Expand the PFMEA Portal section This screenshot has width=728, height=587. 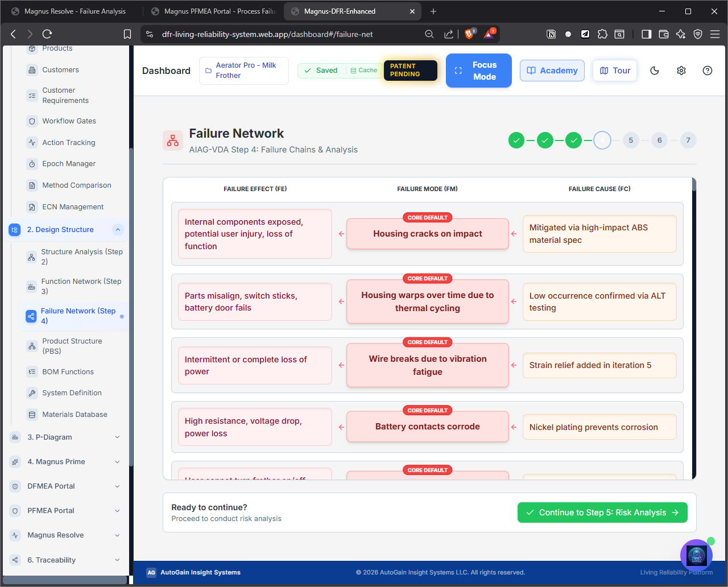[x=118, y=511]
